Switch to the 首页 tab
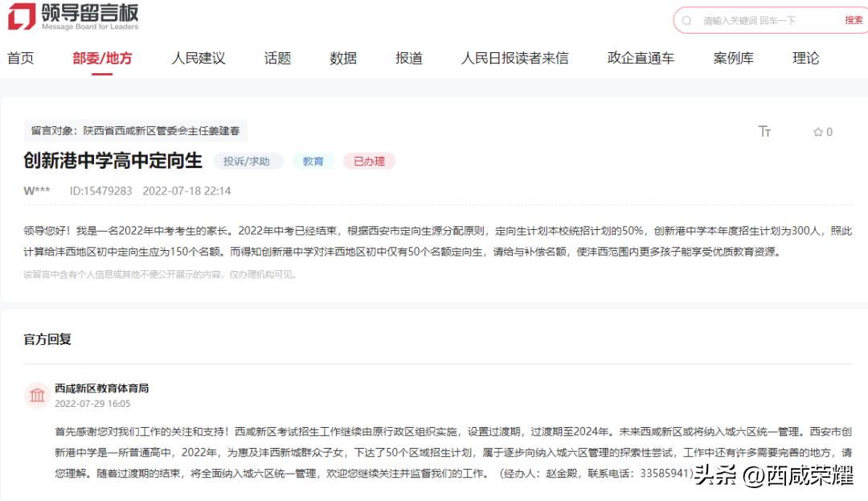Image resolution: width=868 pixels, height=501 pixels. [x=20, y=57]
